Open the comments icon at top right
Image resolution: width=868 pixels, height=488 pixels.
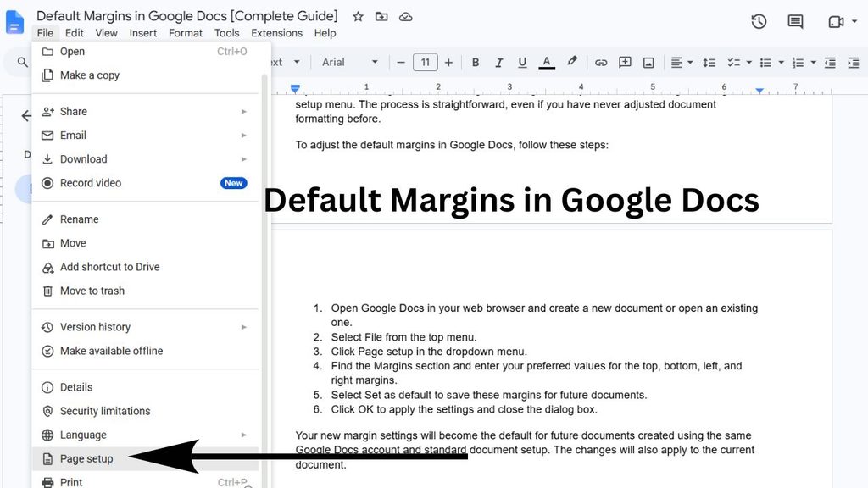tap(795, 21)
